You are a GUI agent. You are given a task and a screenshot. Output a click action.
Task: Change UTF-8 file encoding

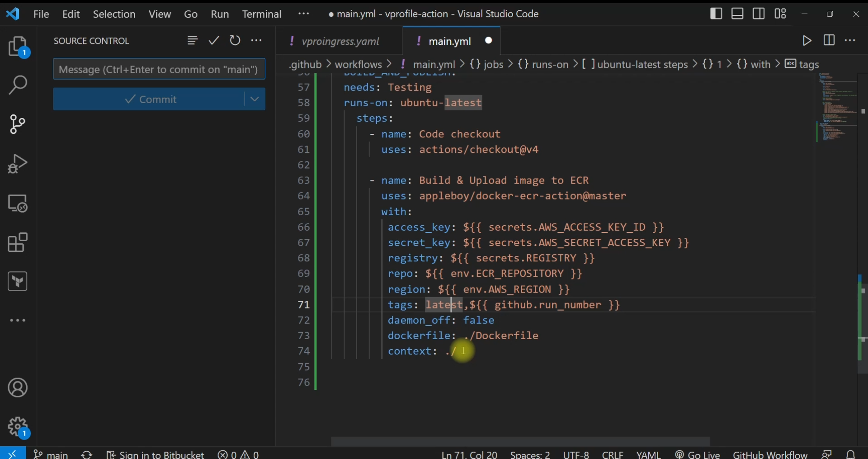click(576, 454)
